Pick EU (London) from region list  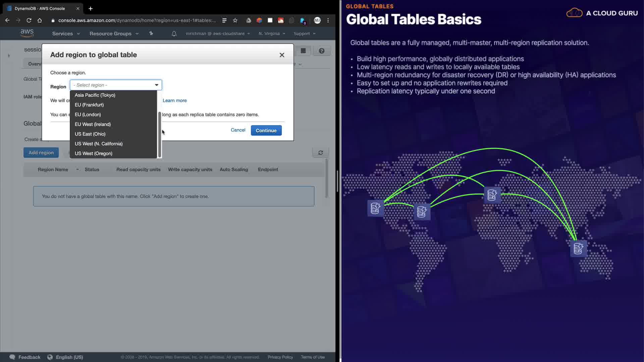(88, 115)
